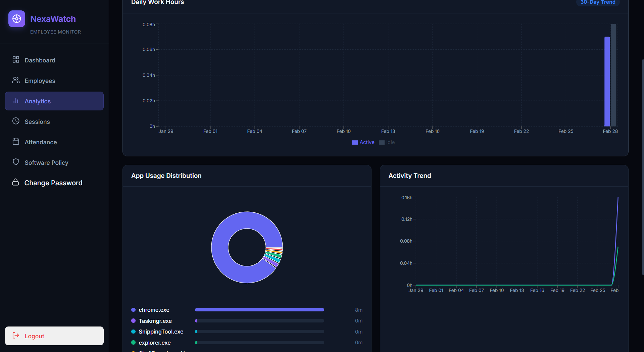Click the Analytics bar chart icon
Viewport: 644px width, 352px height.
coord(16,101)
